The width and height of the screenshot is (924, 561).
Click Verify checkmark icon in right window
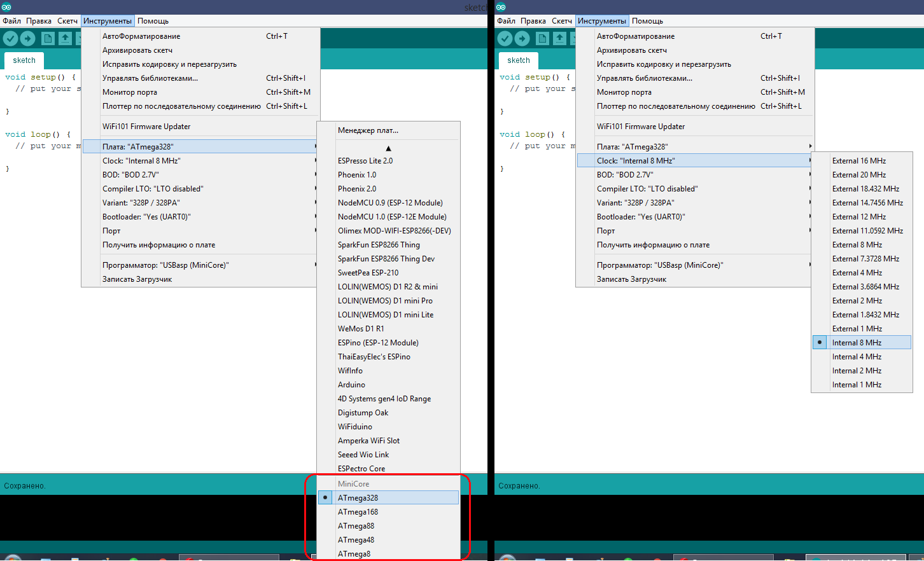point(505,39)
